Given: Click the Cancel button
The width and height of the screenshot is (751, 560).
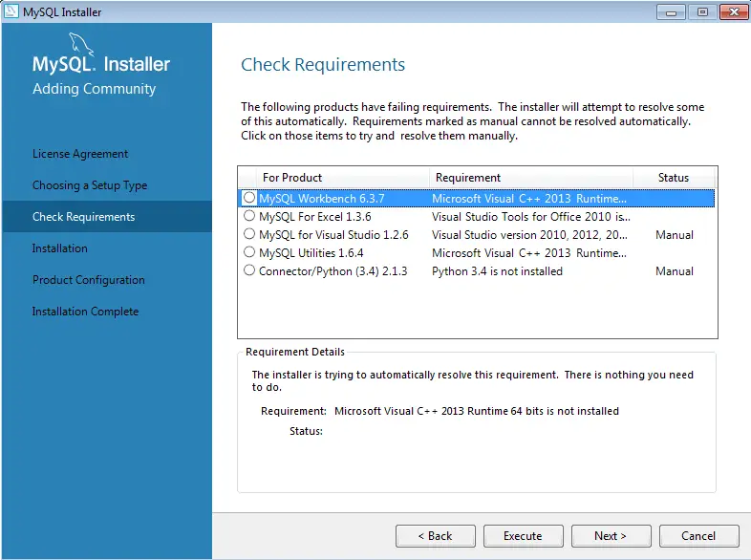Looking at the screenshot, I should [x=698, y=535].
